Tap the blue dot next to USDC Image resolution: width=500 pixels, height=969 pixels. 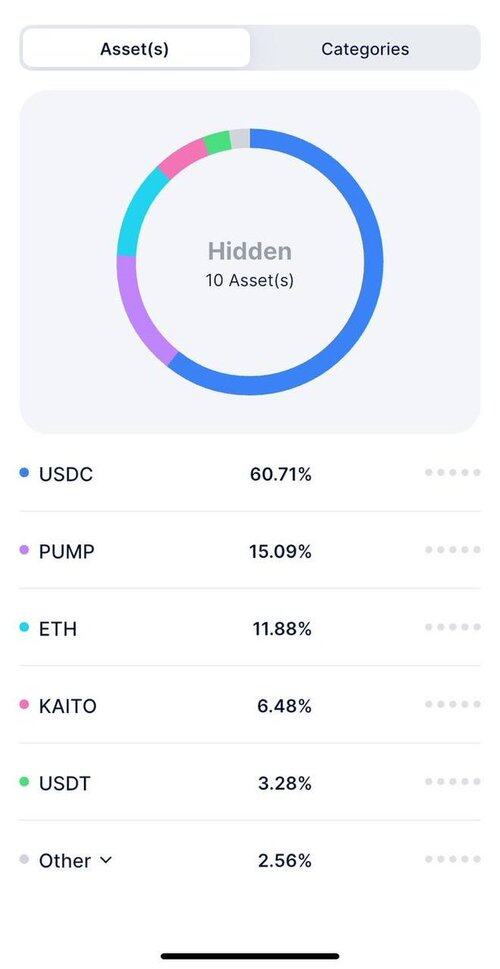pyautogui.click(x=24, y=473)
